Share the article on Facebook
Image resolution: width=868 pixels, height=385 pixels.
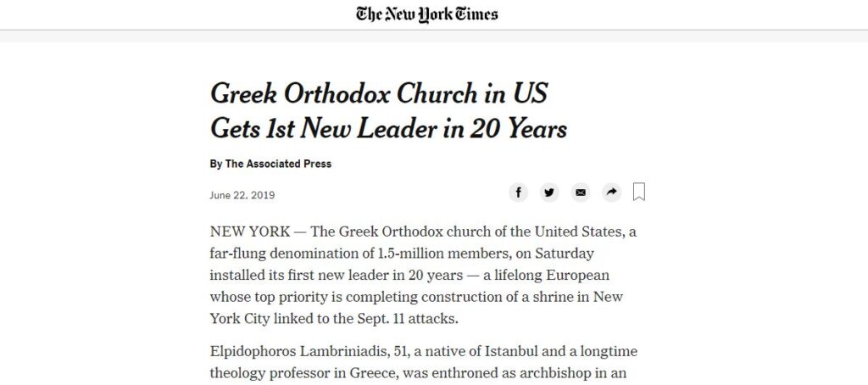(x=518, y=192)
